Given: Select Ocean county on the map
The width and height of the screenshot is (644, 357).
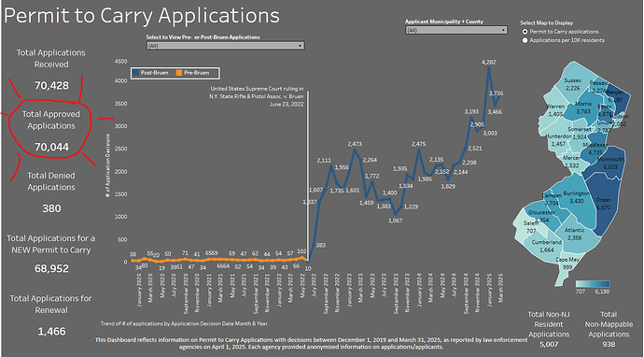Looking at the screenshot, I should point(603,204).
